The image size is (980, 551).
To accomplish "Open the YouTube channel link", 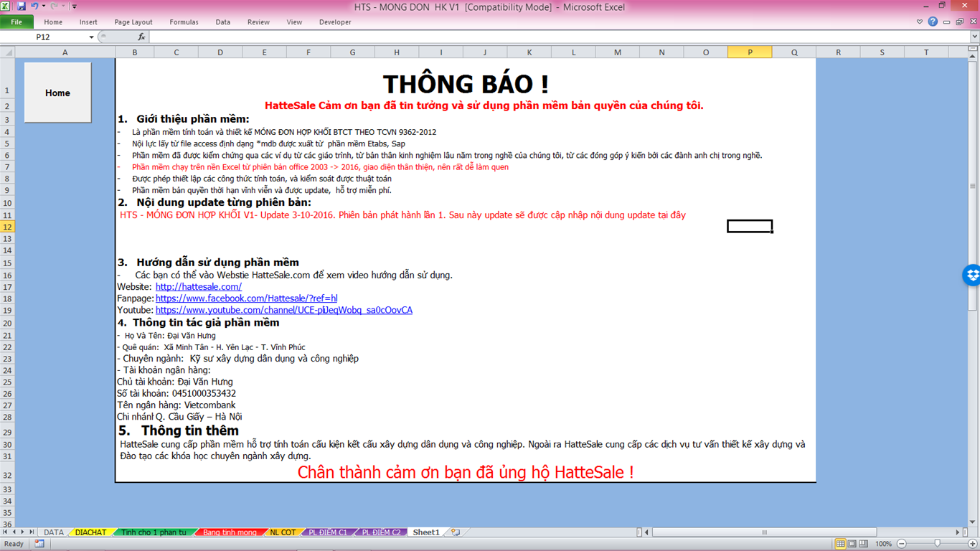I will [x=283, y=310].
